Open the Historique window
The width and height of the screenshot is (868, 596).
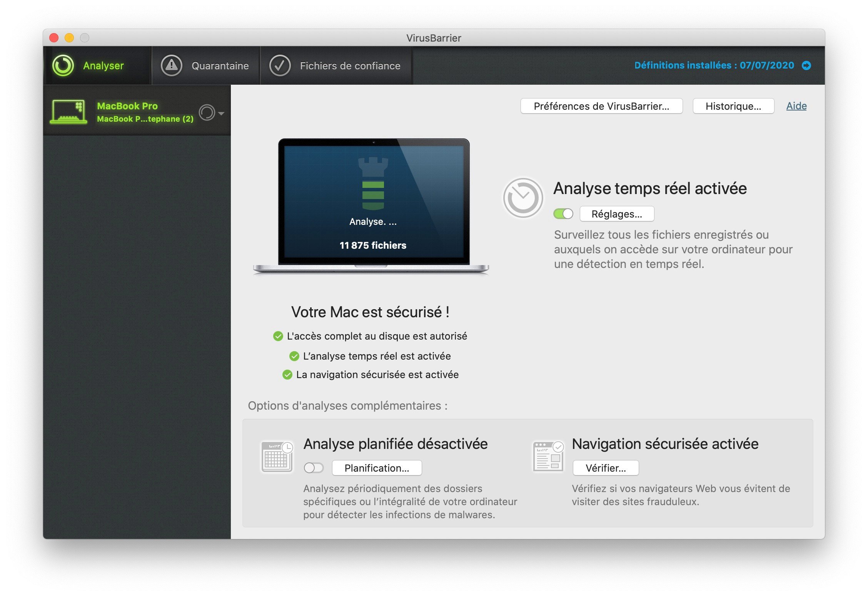pos(733,106)
